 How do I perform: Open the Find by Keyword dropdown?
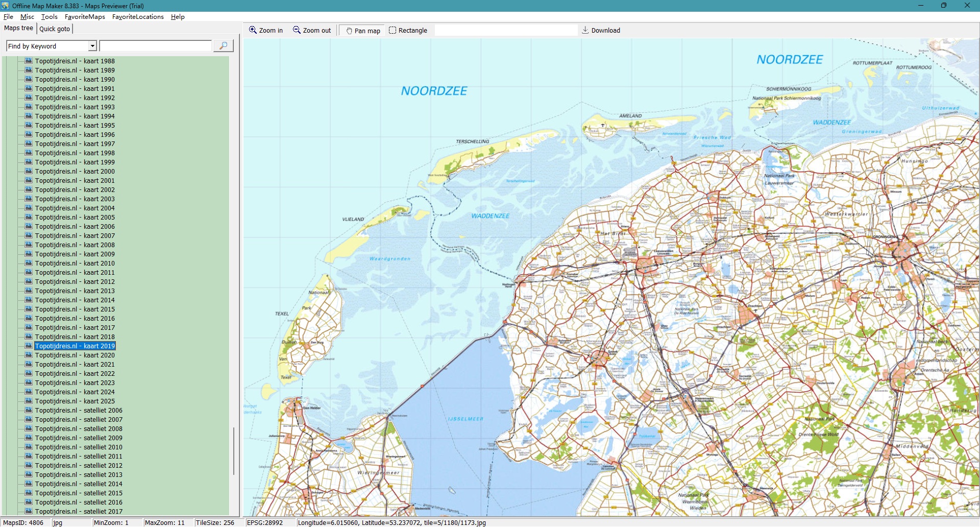click(92, 46)
